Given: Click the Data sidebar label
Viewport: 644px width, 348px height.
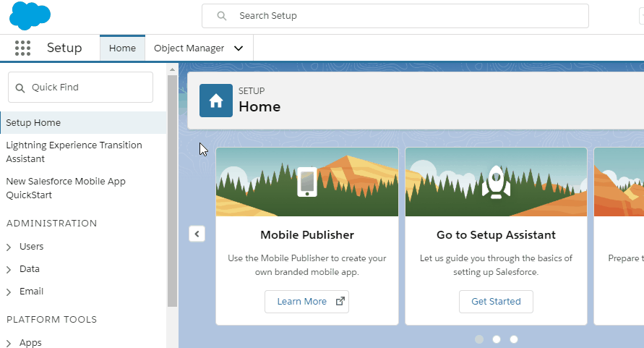Looking at the screenshot, I should pyautogui.click(x=30, y=269).
